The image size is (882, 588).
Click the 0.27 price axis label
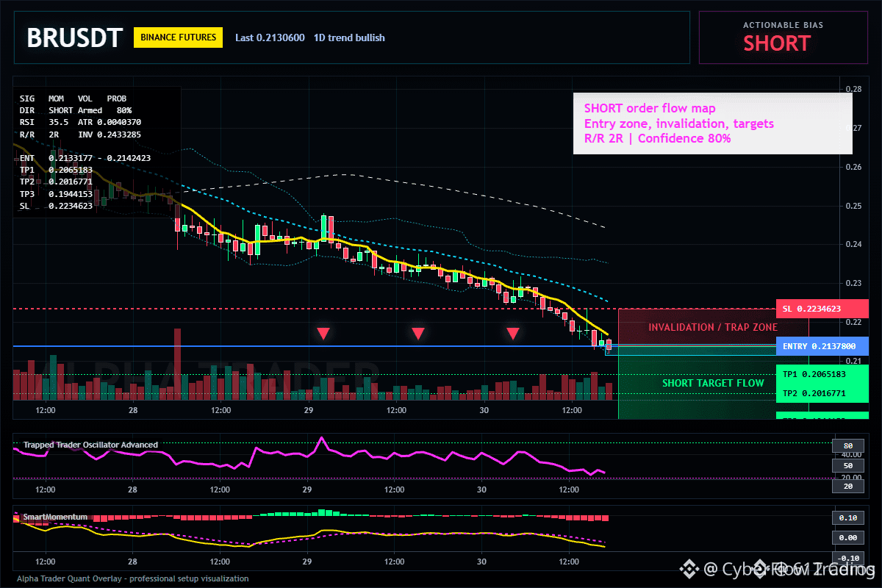854,128
